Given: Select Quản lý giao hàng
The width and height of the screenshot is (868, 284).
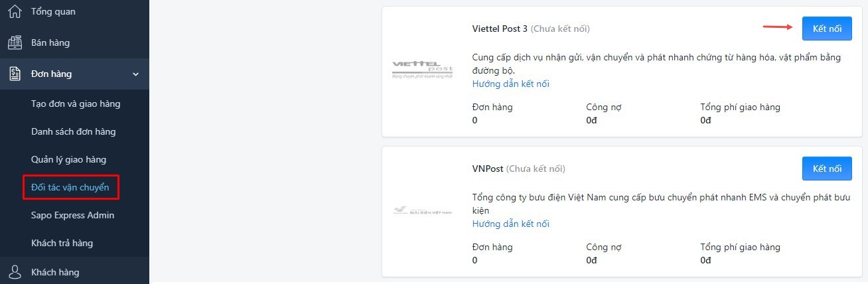Looking at the screenshot, I should pyautogui.click(x=68, y=160).
